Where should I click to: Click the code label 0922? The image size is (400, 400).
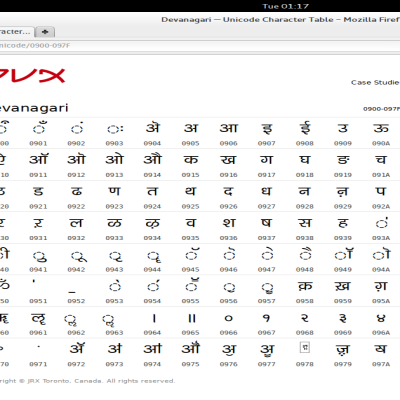click(76, 206)
